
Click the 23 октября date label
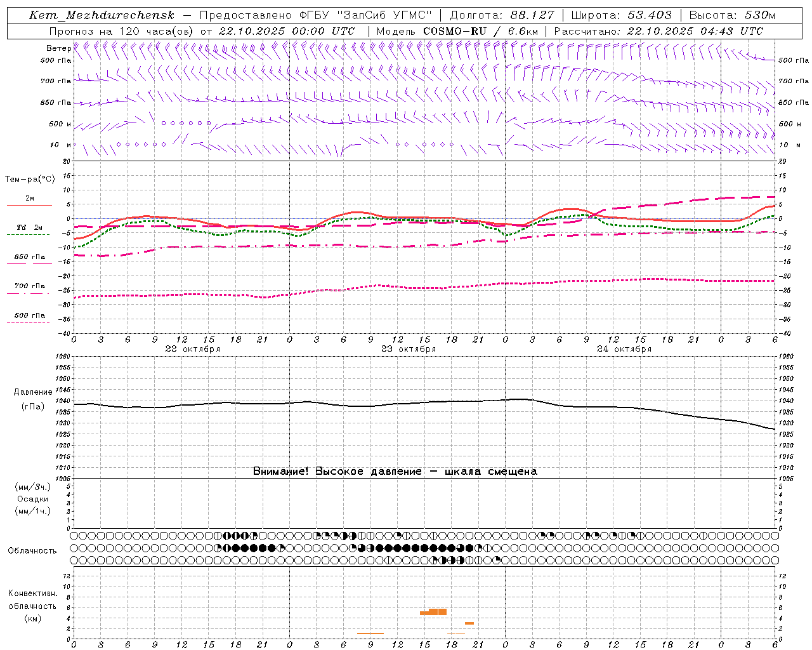coord(409,349)
